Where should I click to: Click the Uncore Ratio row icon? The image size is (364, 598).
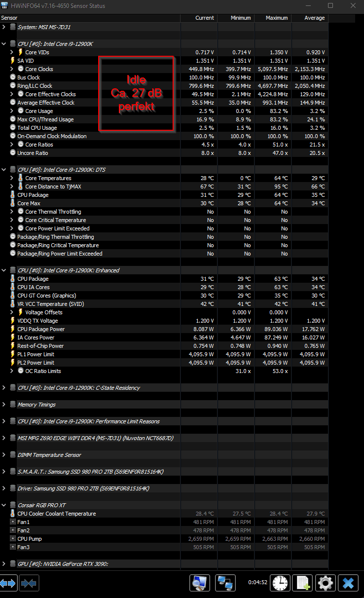(13, 153)
